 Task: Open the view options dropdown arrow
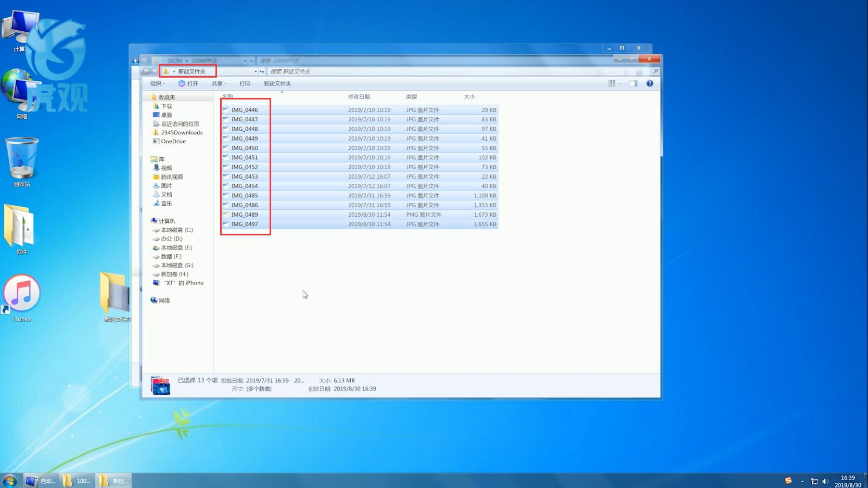620,83
